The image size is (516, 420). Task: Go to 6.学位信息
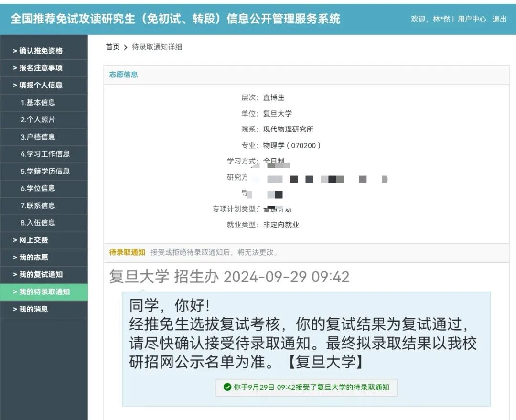point(44,188)
